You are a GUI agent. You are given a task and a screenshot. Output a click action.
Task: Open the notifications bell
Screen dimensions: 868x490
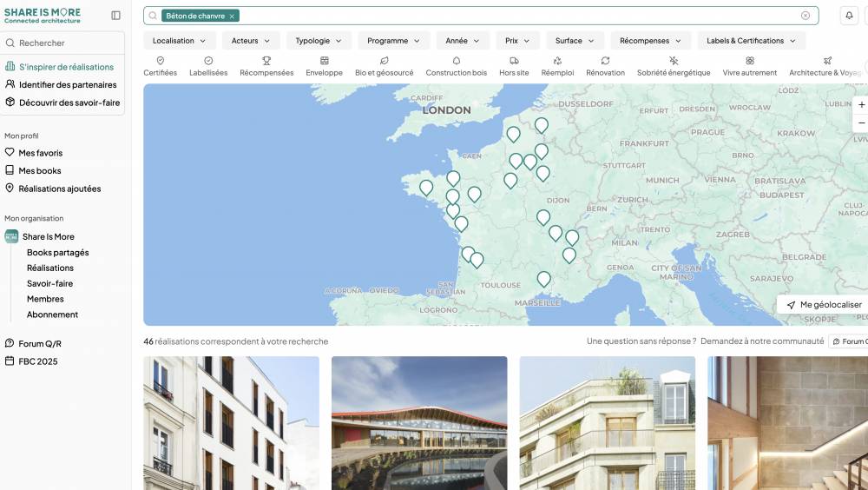(849, 16)
